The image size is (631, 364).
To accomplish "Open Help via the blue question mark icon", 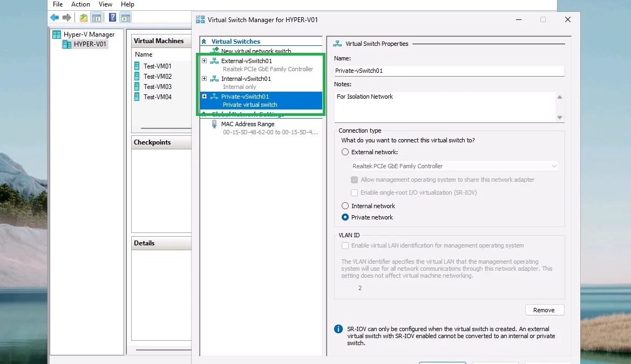I will click(x=113, y=17).
